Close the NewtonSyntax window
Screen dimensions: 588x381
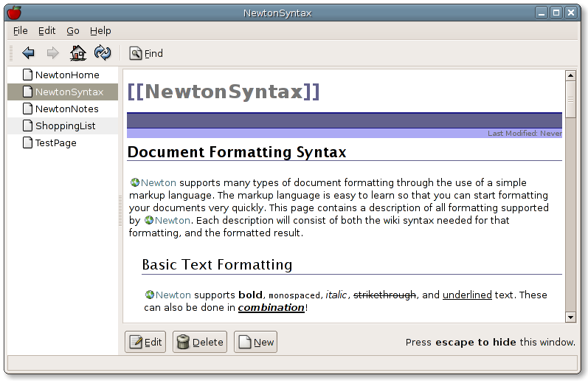[571, 13]
